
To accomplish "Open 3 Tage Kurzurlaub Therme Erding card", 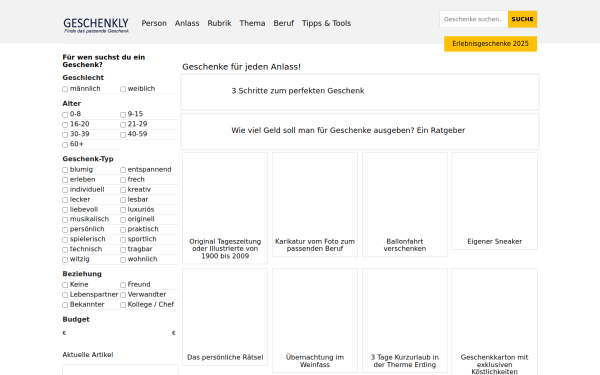I will pyautogui.click(x=405, y=320).
